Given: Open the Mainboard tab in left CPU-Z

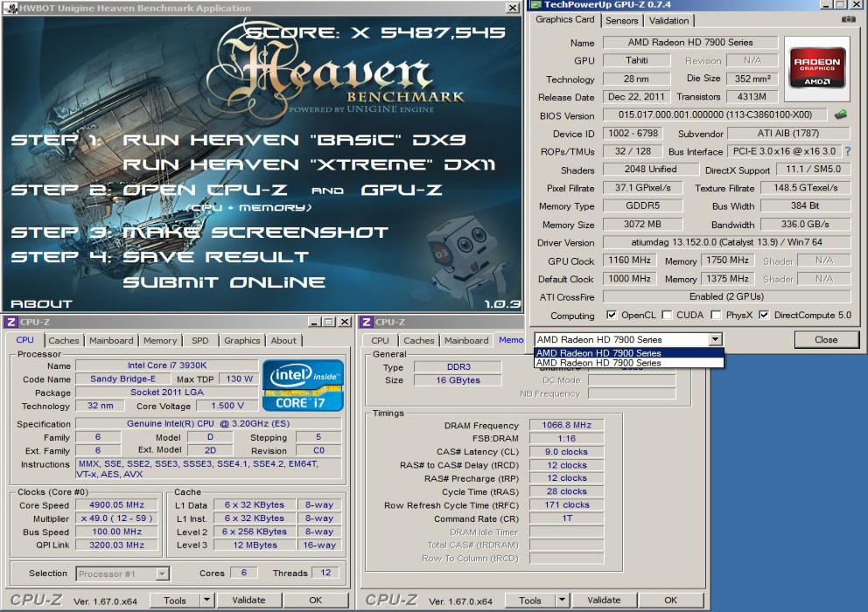Looking at the screenshot, I should coord(111,340).
